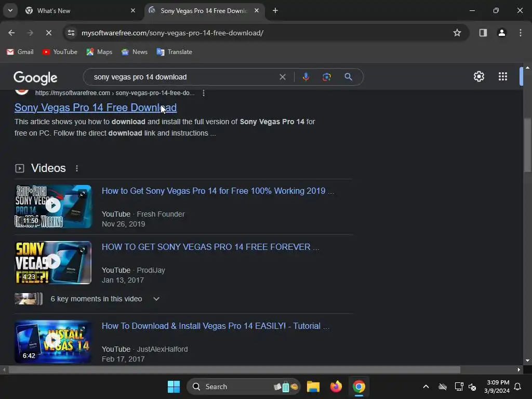The image size is (532, 399).
Task: Open the browser side panel
Action: [483, 33]
